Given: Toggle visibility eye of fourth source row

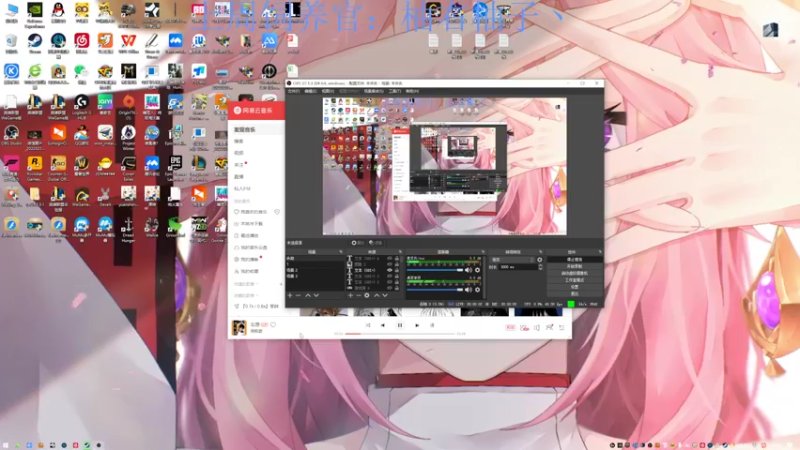Looking at the screenshot, I should coord(390,276).
